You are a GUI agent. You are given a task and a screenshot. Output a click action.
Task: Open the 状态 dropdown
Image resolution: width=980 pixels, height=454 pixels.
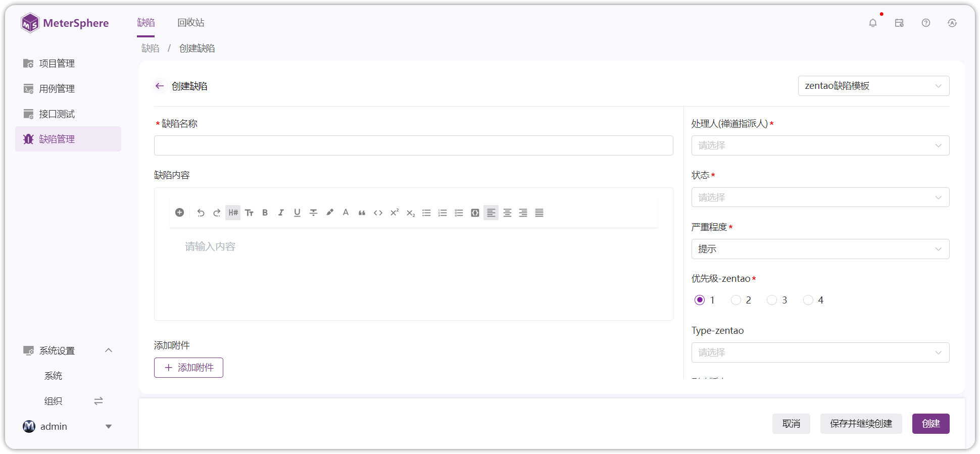[x=820, y=197]
